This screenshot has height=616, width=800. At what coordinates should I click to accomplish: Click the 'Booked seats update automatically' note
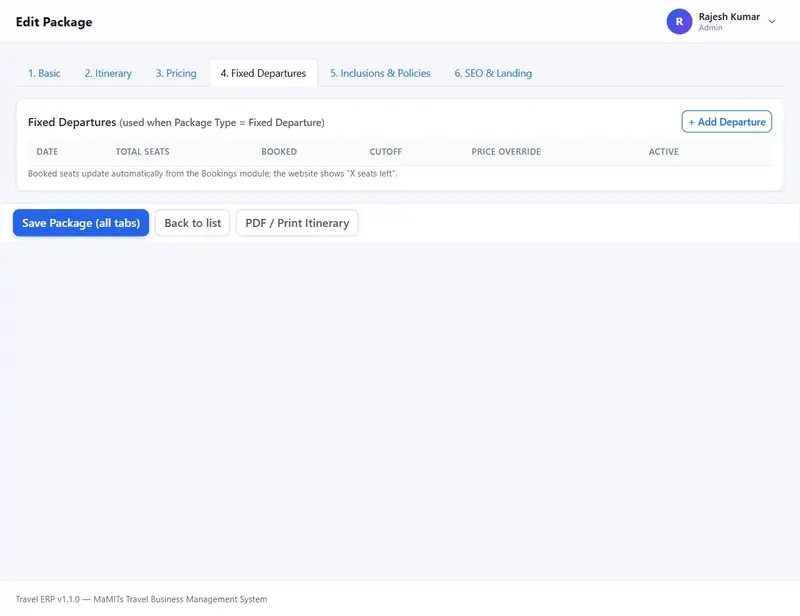click(x=212, y=174)
